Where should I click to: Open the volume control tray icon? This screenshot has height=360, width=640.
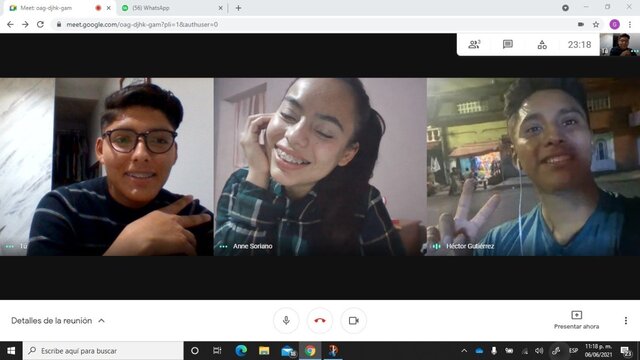pyautogui.click(x=539, y=351)
